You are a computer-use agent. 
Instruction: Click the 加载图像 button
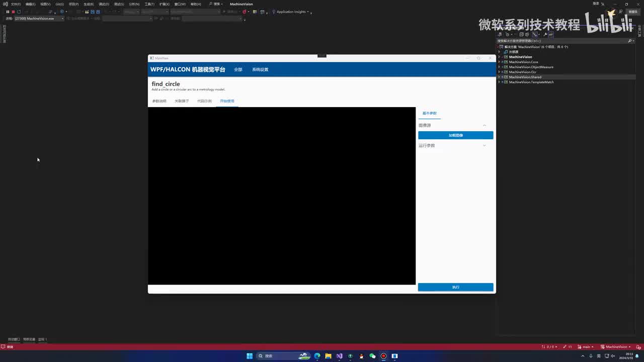click(x=456, y=135)
